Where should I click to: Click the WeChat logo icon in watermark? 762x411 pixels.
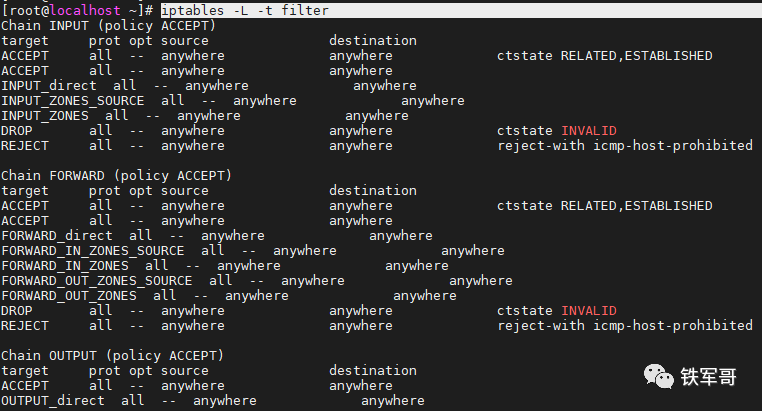point(660,377)
